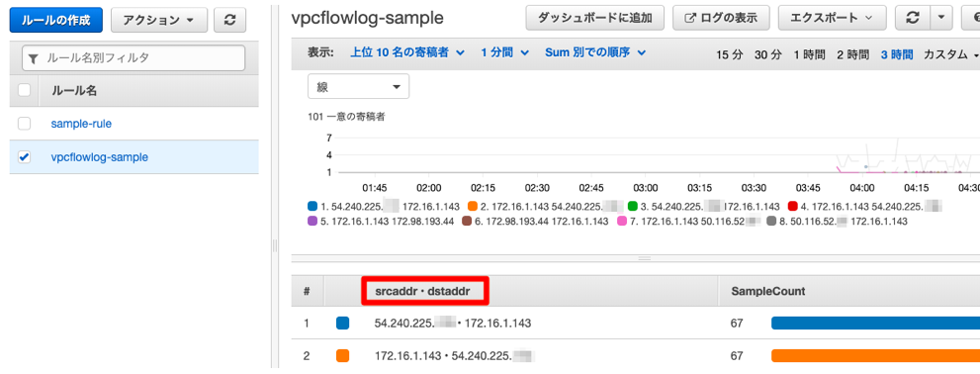The height and width of the screenshot is (374, 980).
Task: Click blue legend swatch for entry 1
Action: 312,206
